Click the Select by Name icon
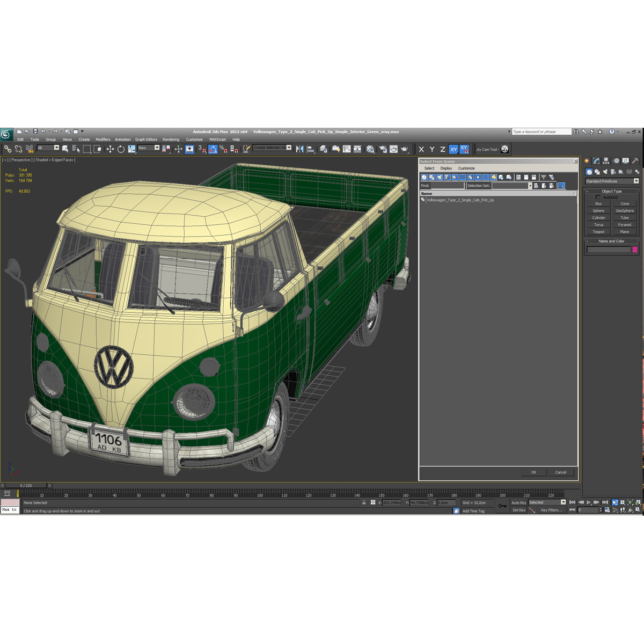The width and height of the screenshot is (644, 644). 76,149
